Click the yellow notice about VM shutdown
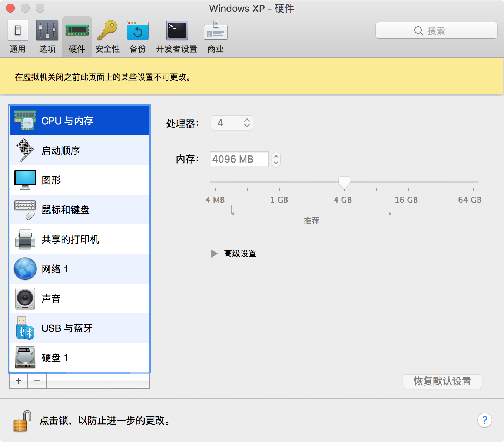 coord(252,77)
